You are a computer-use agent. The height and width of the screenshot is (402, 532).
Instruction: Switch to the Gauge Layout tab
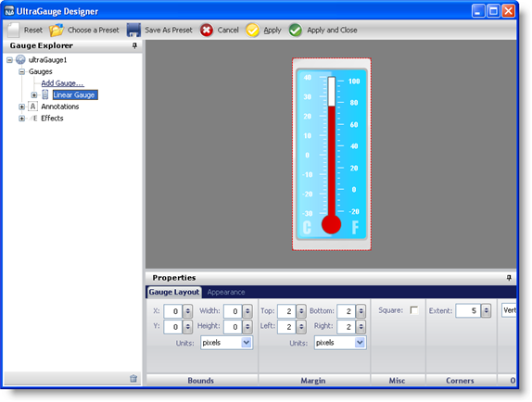174,292
